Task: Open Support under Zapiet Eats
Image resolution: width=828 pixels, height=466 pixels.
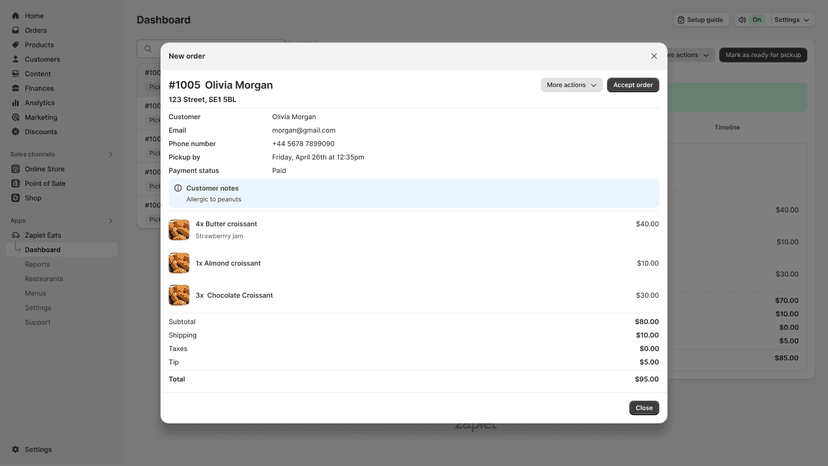Action: [x=37, y=322]
